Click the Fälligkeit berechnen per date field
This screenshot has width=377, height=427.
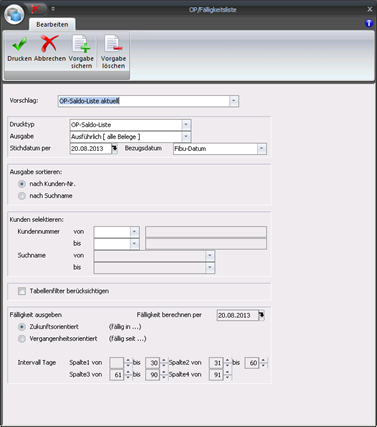coord(238,315)
